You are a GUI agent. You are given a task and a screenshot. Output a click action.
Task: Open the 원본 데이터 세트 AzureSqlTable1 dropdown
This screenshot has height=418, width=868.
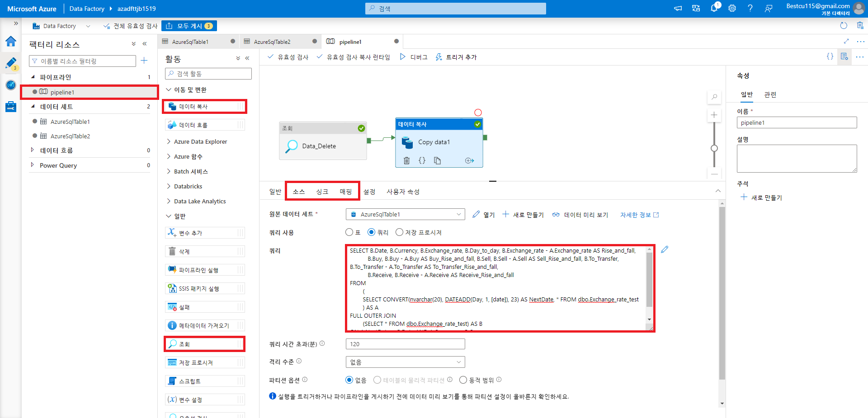[405, 214]
